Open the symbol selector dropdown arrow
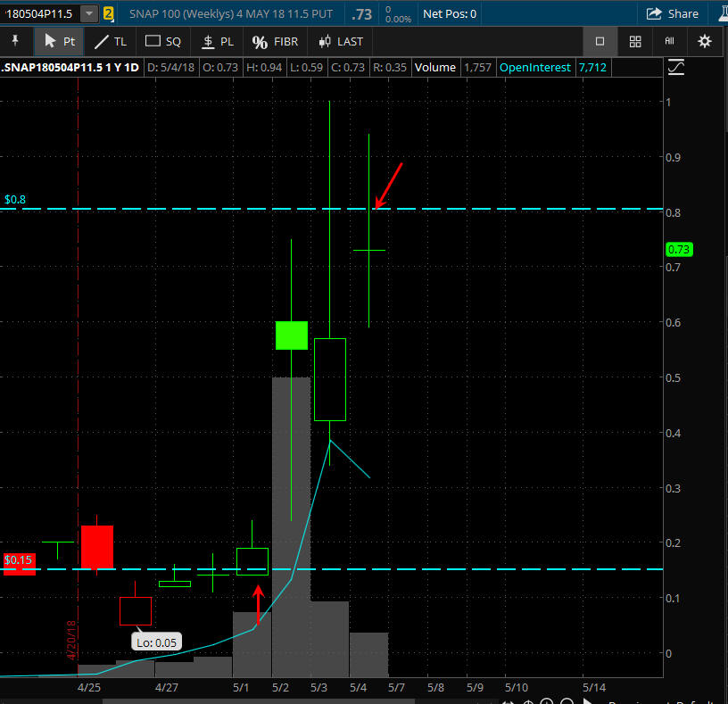Viewport: 728px width, 704px height. coord(89,13)
